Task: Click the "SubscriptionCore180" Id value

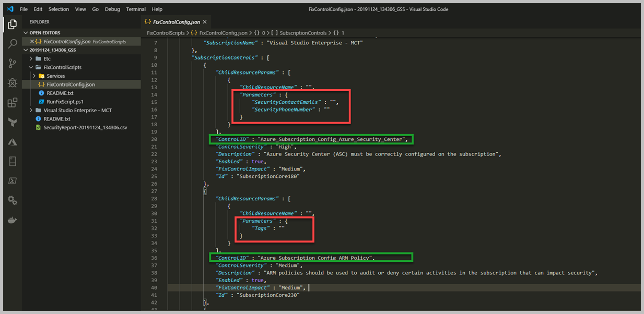Action: click(268, 176)
